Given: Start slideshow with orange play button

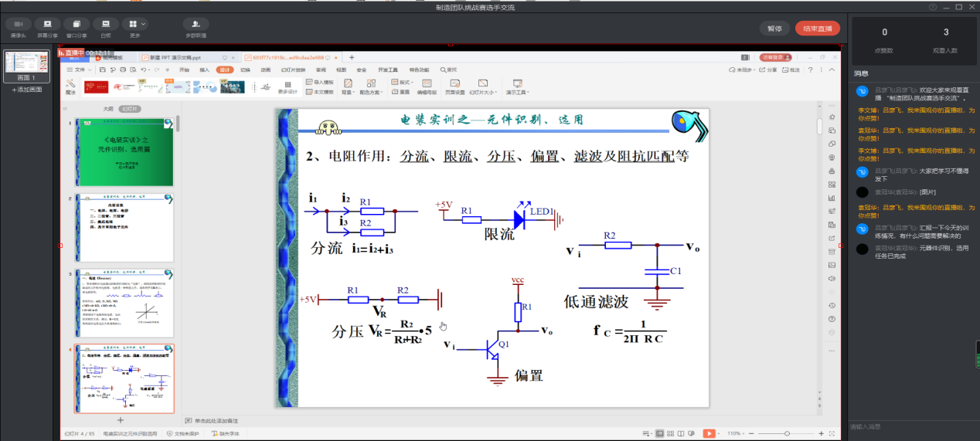Looking at the screenshot, I should (x=709, y=433).
